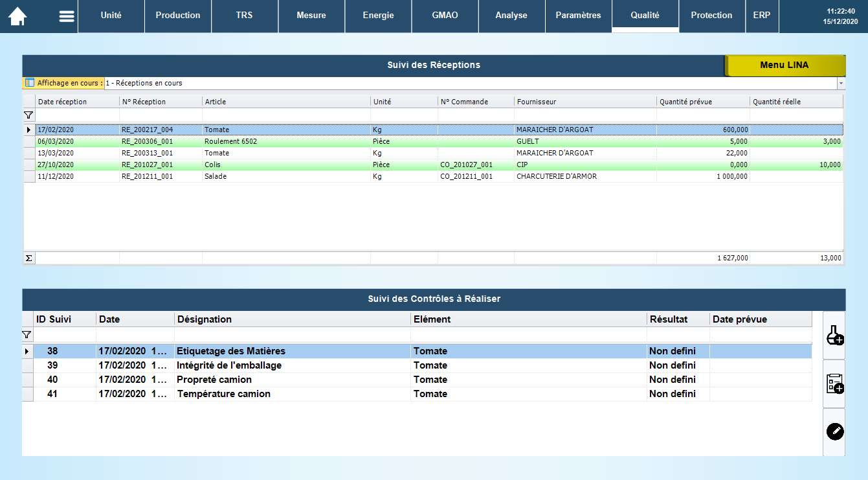Image resolution: width=868 pixels, height=480 pixels.
Task: Click the flask add-analysis icon
Action: click(835, 335)
